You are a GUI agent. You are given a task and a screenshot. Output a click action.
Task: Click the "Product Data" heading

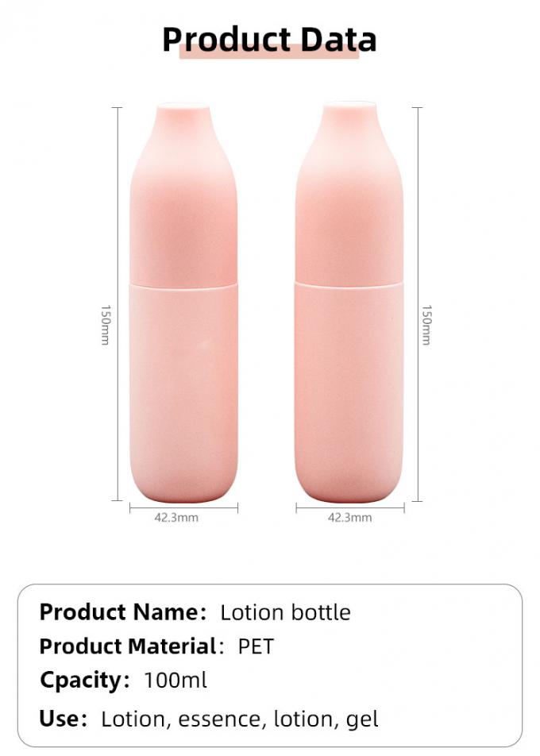pyautogui.click(x=269, y=38)
